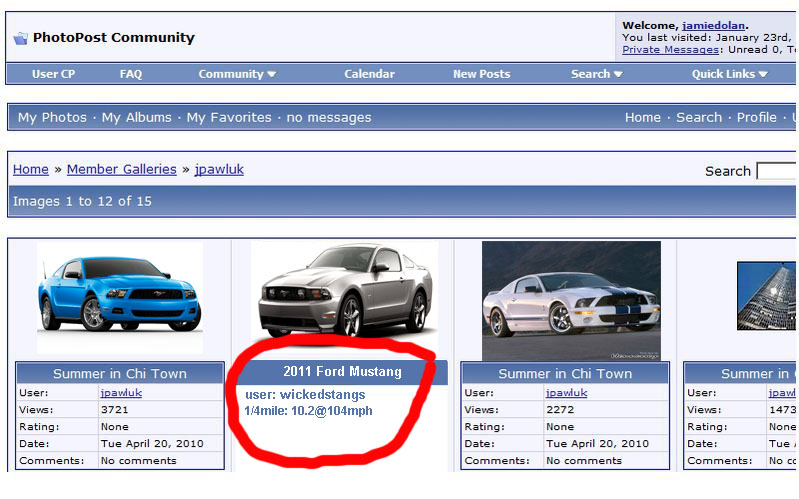Open the jamiedolan profile link

713,25
